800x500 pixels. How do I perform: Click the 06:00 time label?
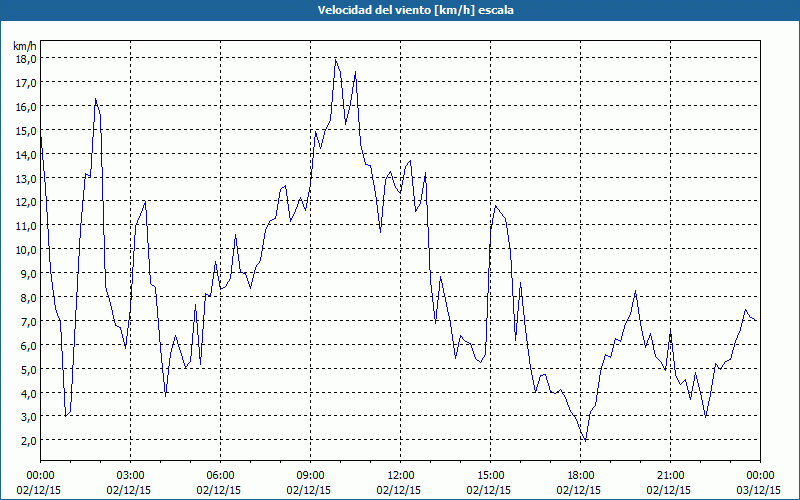coord(220,476)
